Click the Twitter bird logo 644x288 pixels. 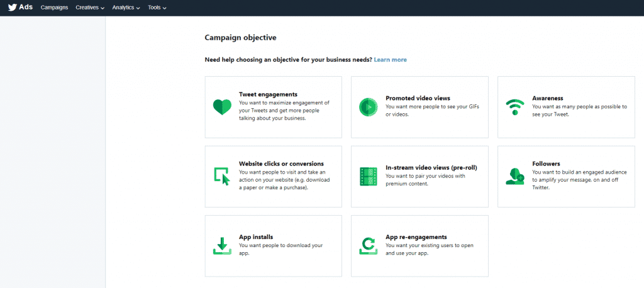tap(12, 8)
